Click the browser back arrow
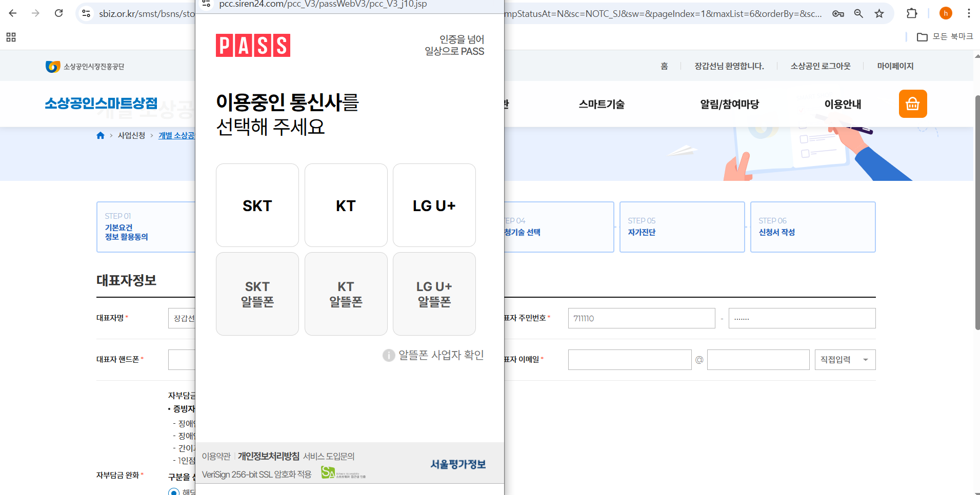980x495 pixels. click(13, 13)
